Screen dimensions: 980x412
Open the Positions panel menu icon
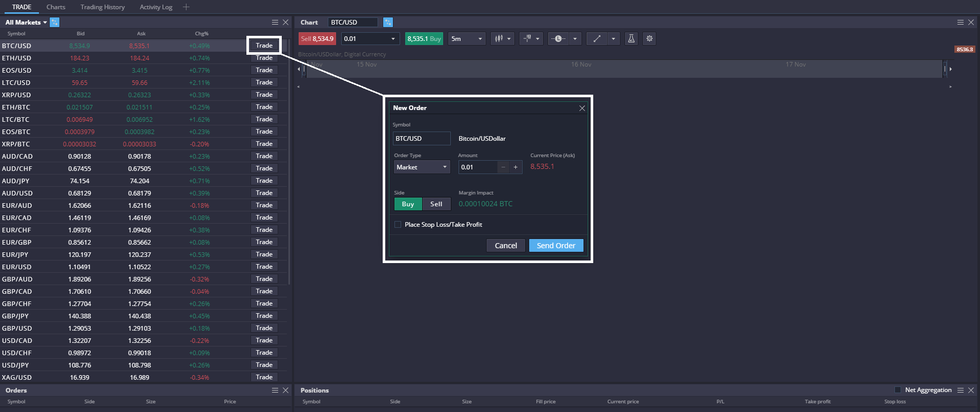961,390
